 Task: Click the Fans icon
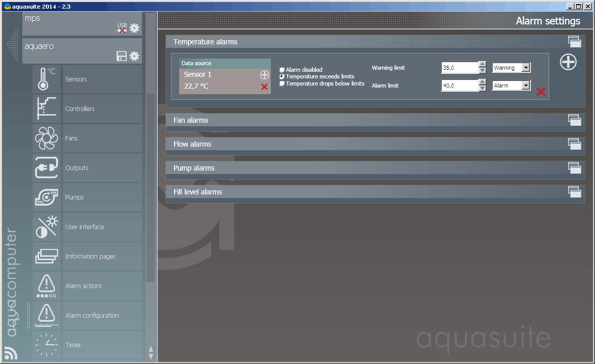tap(47, 138)
